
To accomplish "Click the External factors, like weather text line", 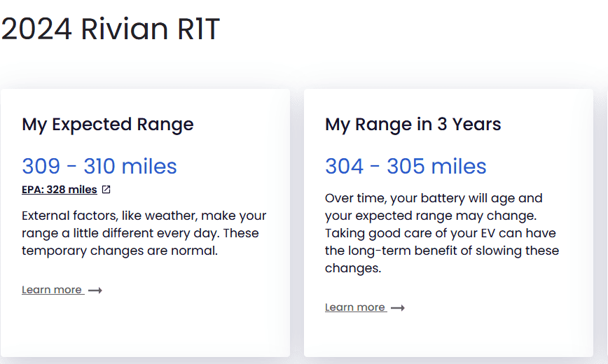I will click(x=144, y=216).
